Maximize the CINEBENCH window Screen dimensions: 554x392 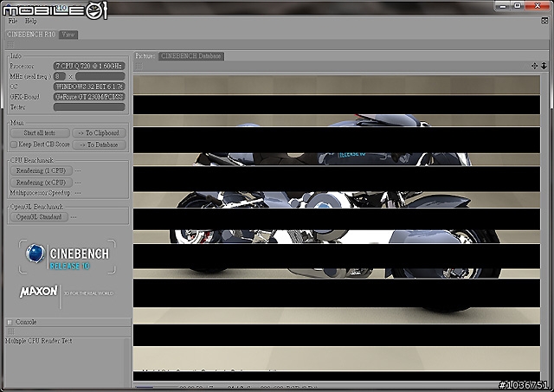pos(518,6)
